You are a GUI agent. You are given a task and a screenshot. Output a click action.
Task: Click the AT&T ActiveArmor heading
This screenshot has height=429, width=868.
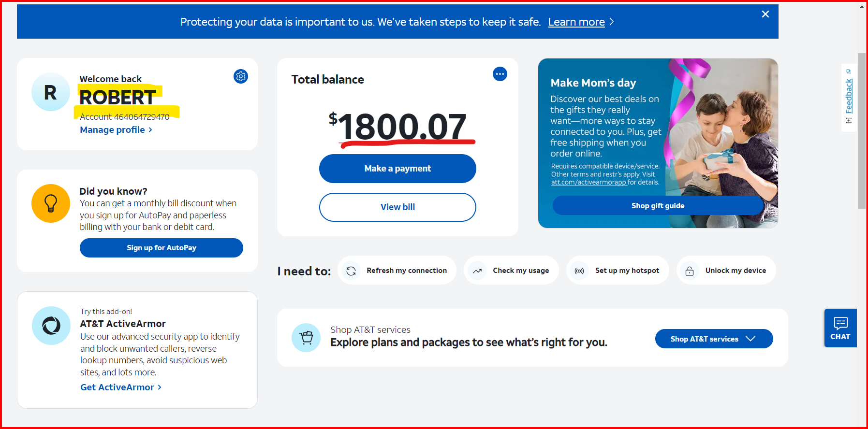pos(123,324)
